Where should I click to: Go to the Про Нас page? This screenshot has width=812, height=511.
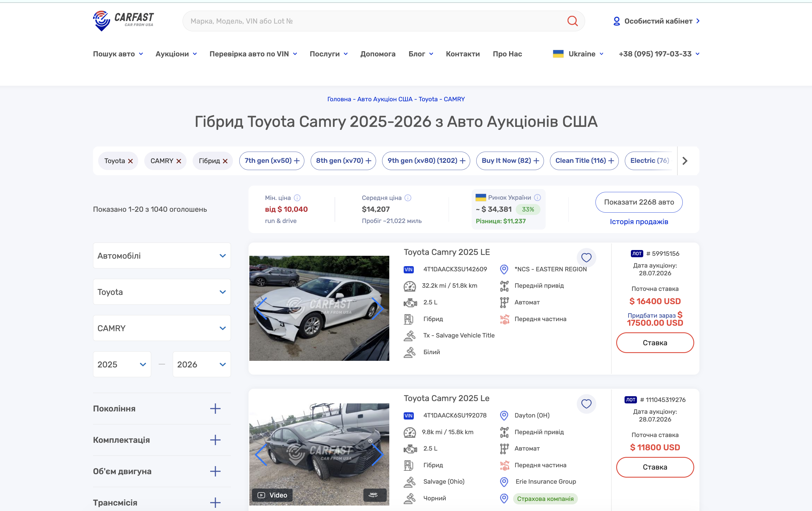point(507,54)
